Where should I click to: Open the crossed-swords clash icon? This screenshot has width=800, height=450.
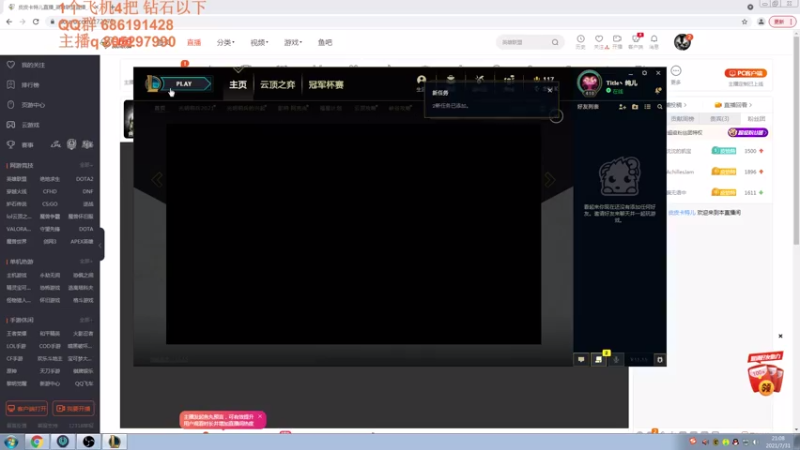click(x=480, y=80)
